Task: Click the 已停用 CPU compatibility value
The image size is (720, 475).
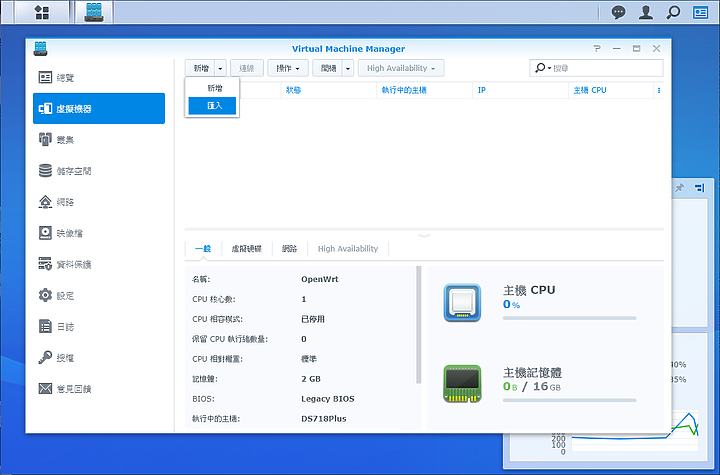Action: click(x=313, y=319)
